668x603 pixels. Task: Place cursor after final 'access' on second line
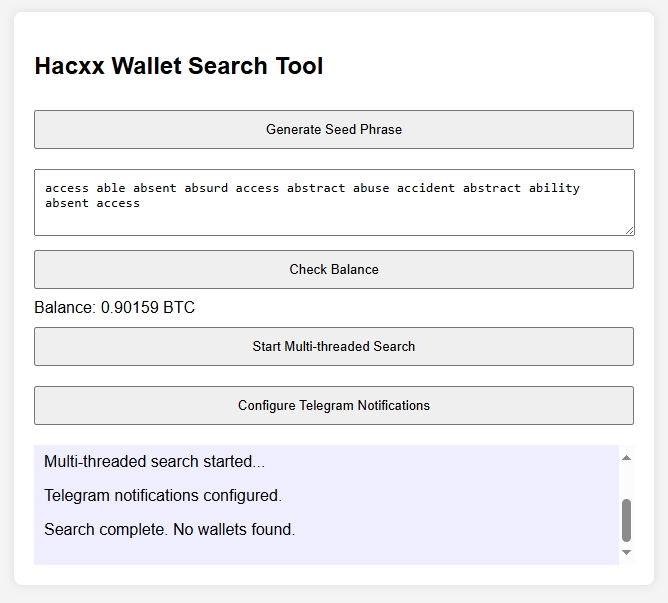(141, 203)
